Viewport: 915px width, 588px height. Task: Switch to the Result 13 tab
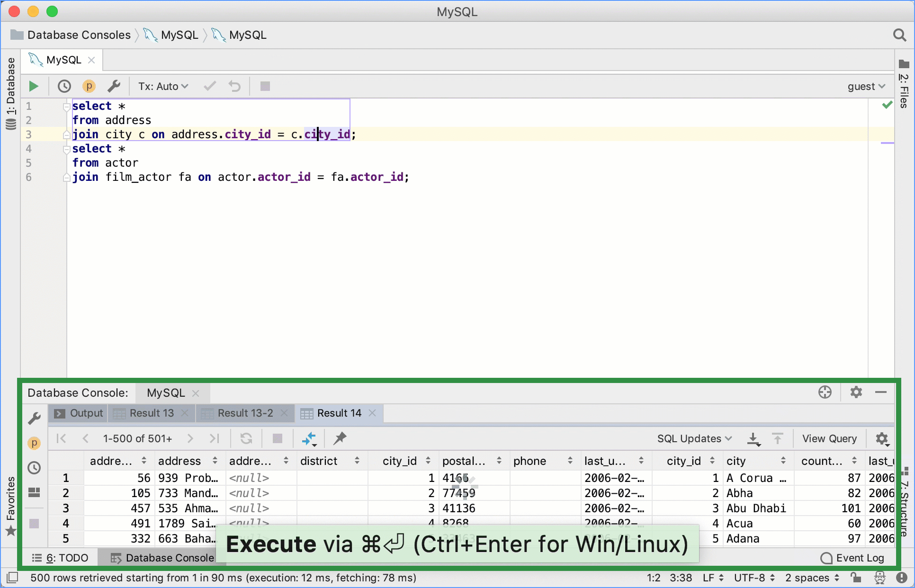pos(152,413)
